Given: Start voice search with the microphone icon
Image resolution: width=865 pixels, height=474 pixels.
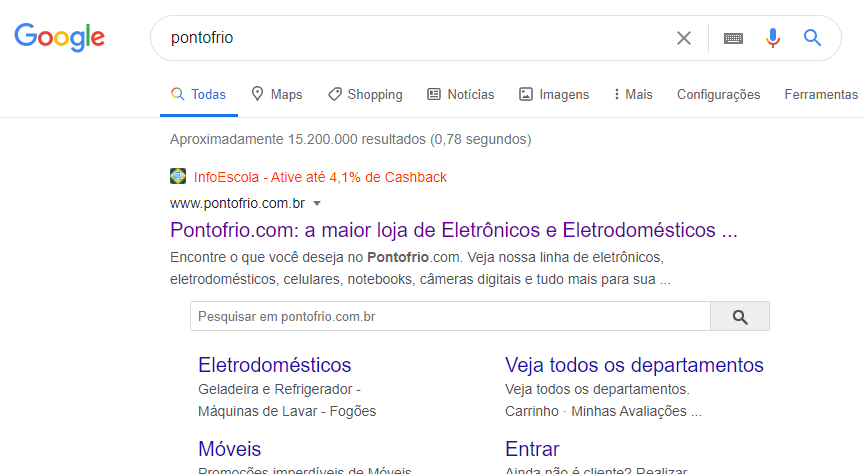Looking at the screenshot, I should tap(772, 38).
